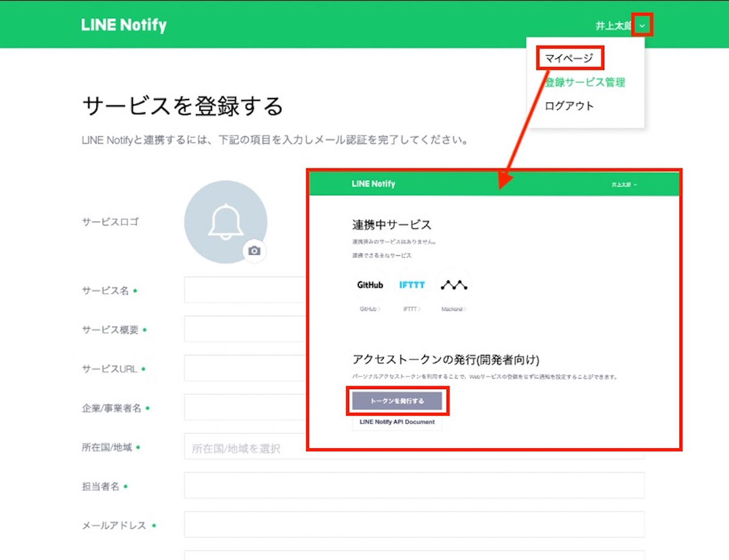729x560 pixels.
Task: Click the トークンを発行する button
Action: pos(397,401)
